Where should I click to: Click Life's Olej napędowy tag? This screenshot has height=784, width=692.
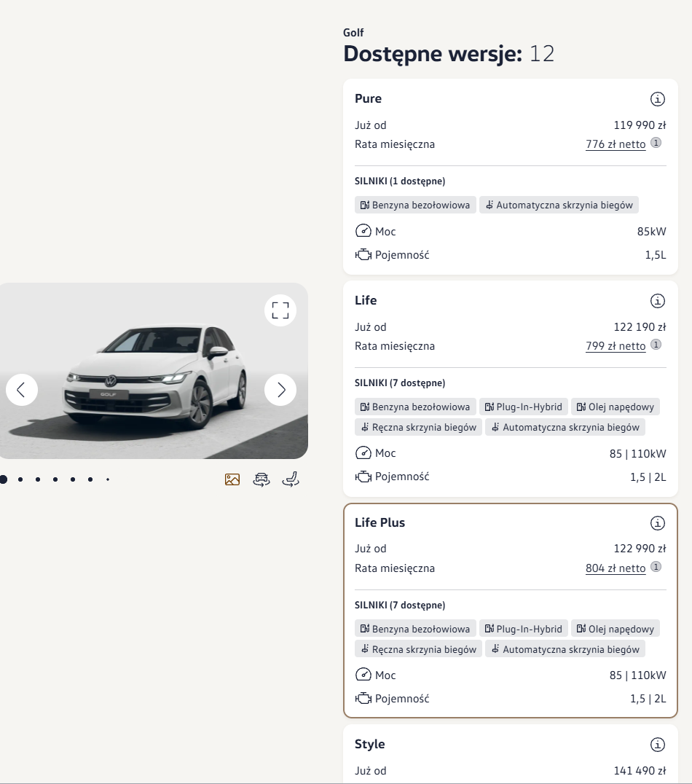click(x=616, y=407)
